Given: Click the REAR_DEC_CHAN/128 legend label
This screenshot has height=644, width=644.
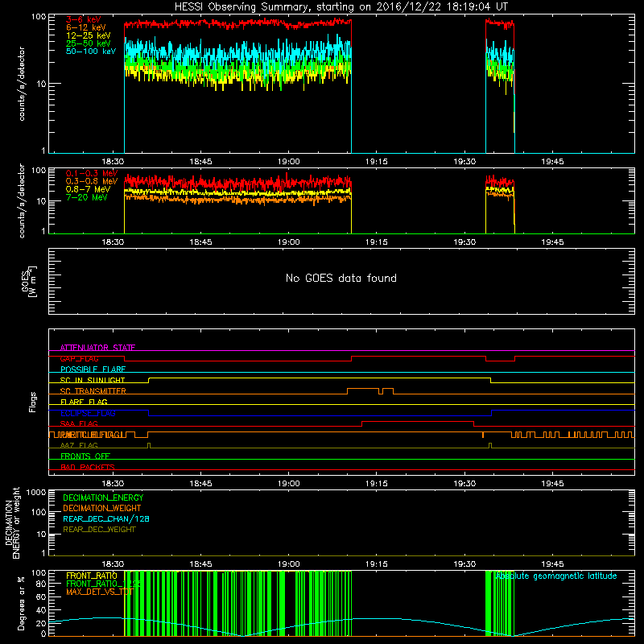Looking at the screenshot, I should [x=106, y=518].
